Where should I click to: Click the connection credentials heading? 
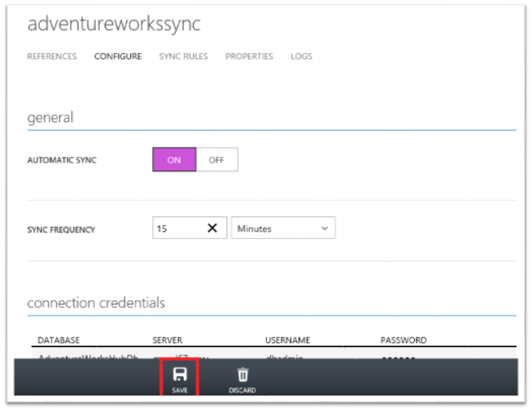pos(96,302)
